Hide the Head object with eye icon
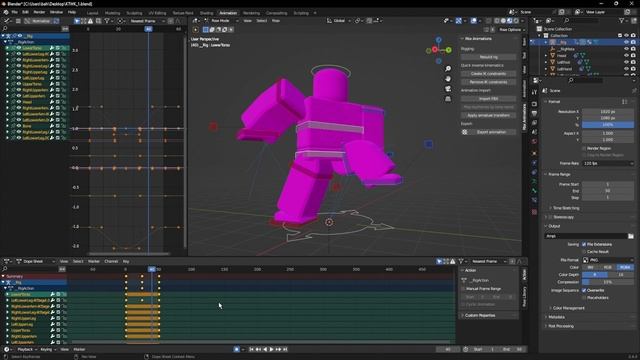The height and width of the screenshot is (360, 640). point(627,56)
